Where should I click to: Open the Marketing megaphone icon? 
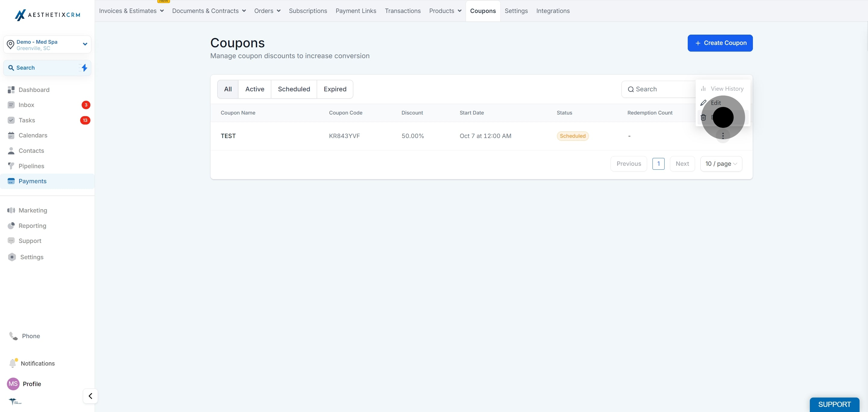(x=11, y=210)
